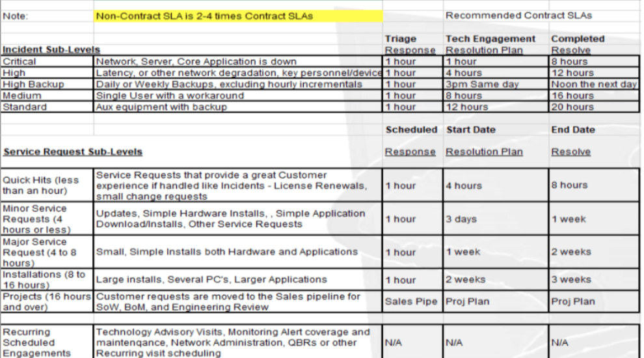This screenshot has height=358, width=644.
Task: Select the 'Standard' incident level cell
Action: coord(47,107)
